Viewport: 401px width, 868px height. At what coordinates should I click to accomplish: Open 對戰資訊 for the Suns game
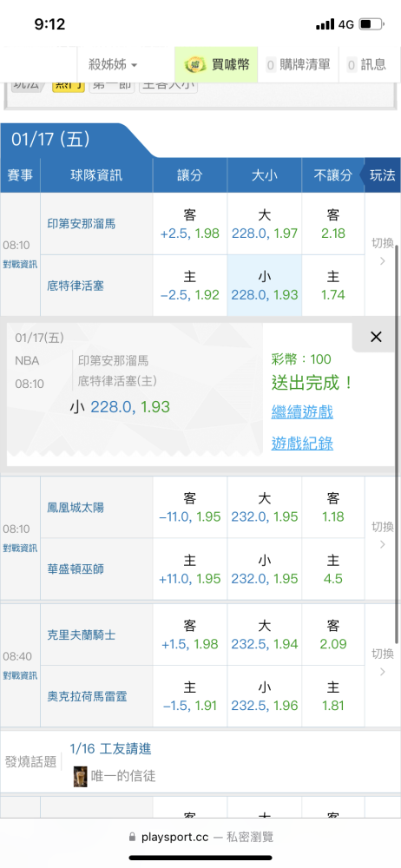coord(20,548)
